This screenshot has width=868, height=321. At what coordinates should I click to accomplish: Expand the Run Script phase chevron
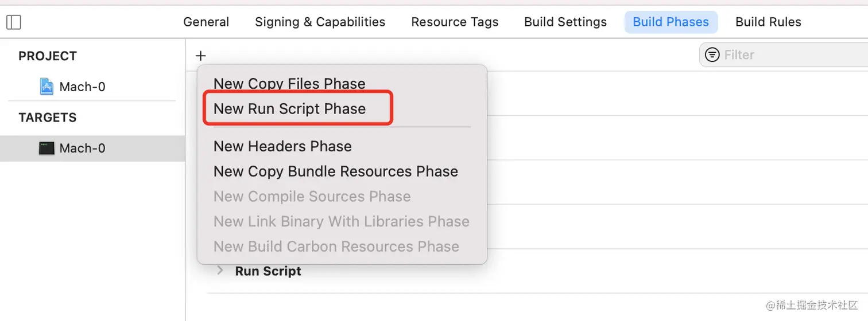220,271
